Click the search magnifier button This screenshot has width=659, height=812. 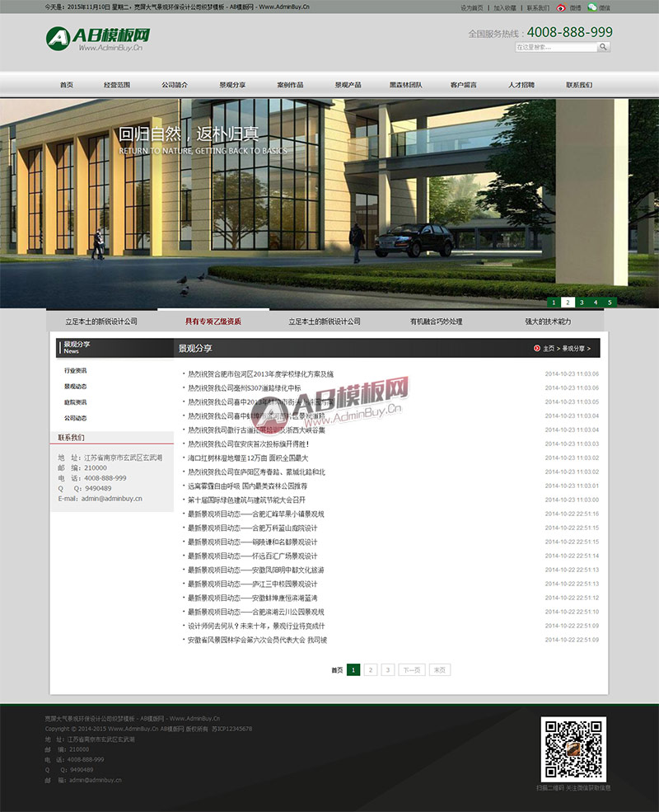coord(604,47)
